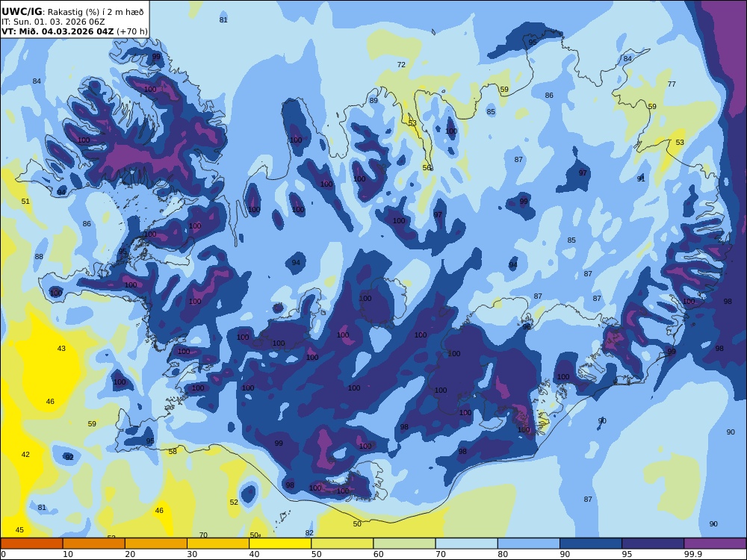Click the '10' legend tick label

click(x=68, y=554)
